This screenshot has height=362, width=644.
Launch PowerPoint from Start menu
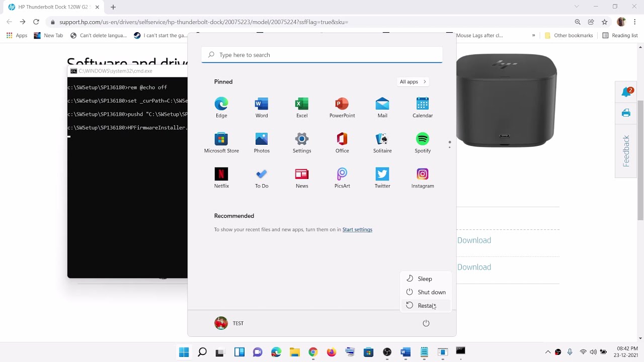pyautogui.click(x=342, y=108)
